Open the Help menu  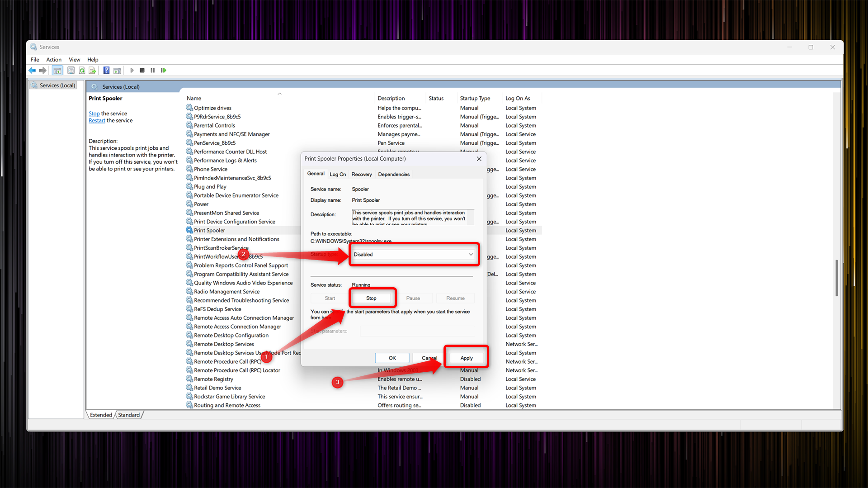93,59
